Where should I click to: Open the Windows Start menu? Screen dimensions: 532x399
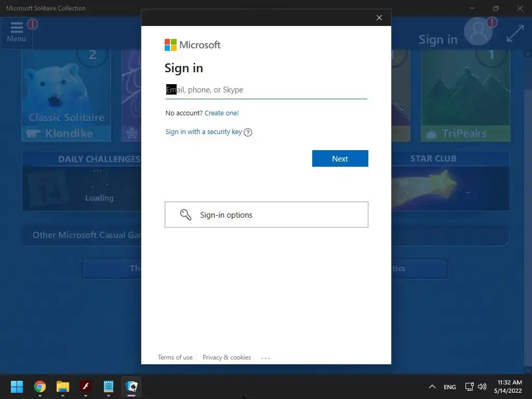click(x=17, y=387)
